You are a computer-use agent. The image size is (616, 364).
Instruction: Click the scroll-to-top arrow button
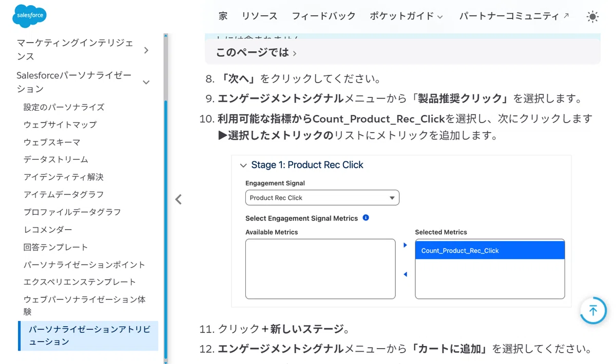(593, 310)
